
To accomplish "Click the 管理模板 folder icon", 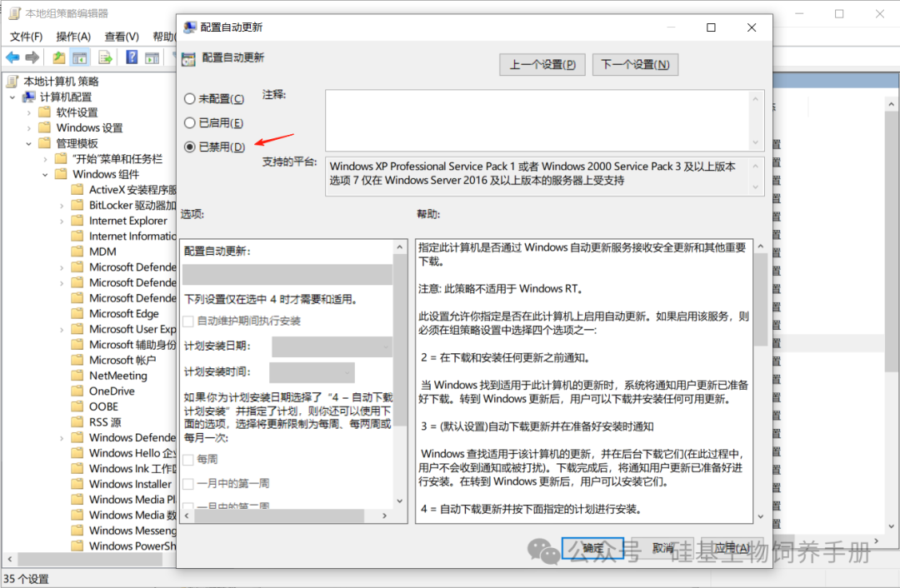I will (44, 143).
